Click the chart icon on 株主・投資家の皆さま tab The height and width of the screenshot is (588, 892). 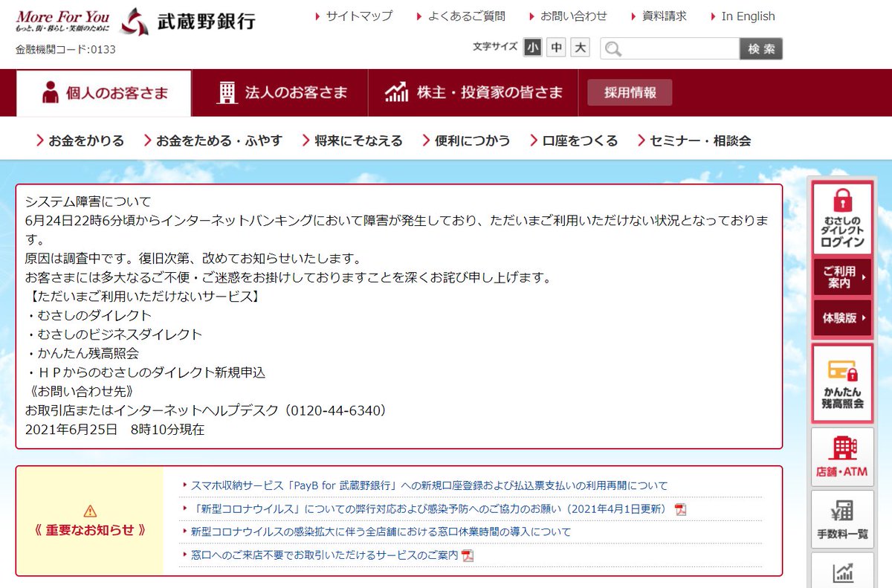396,93
